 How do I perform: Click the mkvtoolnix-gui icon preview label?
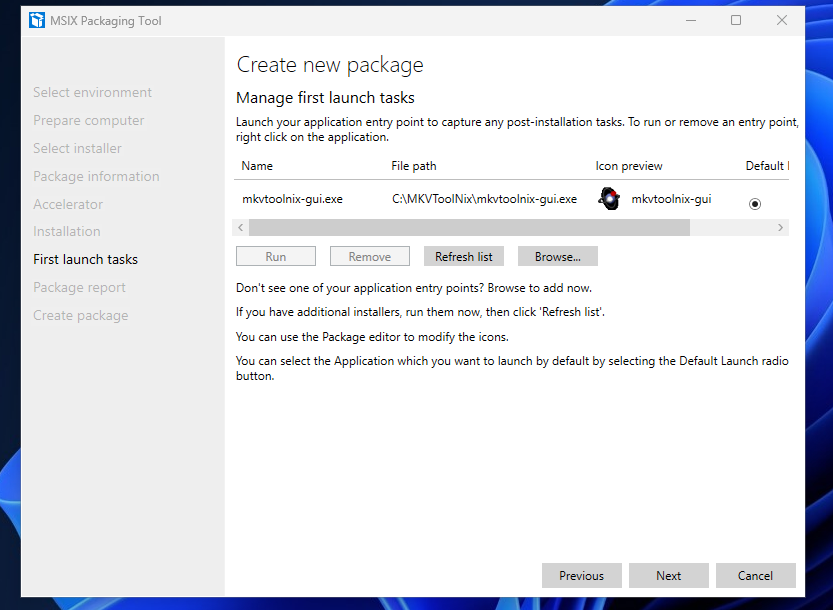[672, 199]
